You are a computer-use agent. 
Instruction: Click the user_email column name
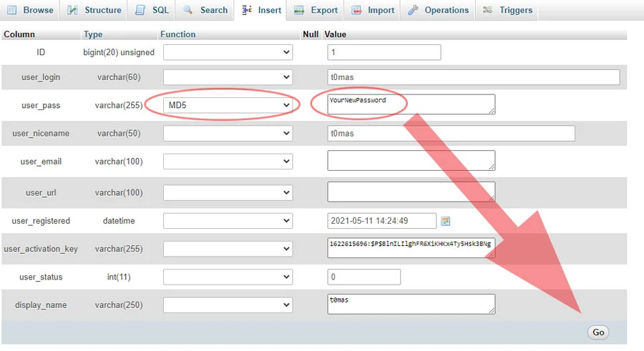(41, 162)
